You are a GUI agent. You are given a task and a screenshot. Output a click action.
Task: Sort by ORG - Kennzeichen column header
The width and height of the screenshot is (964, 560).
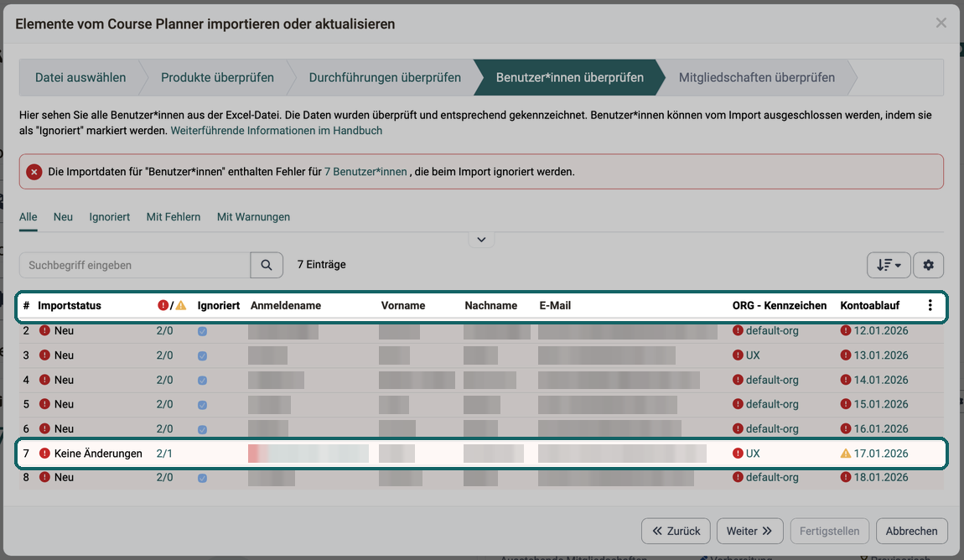tap(780, 305)
